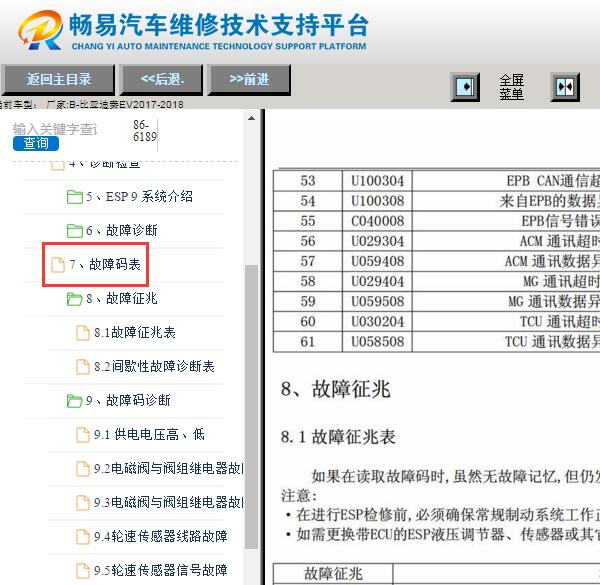600x585 pixels.
Task: Click the page icon beside 9.4轮速传感器线路故障
Action: pos(83,537)
